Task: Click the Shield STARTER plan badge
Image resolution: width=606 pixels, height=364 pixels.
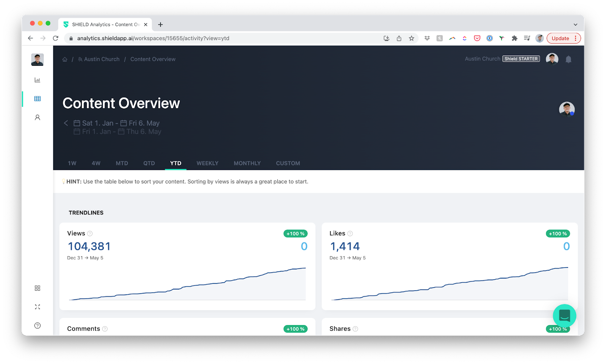Action: coord(521,59)
